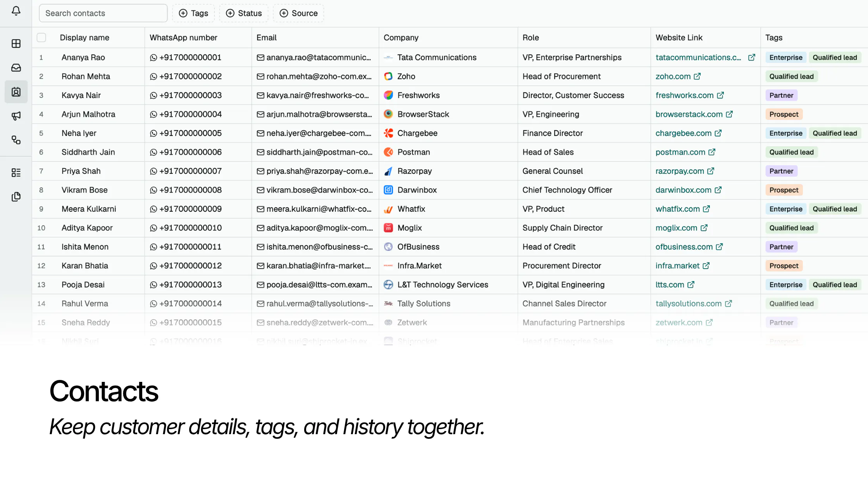Click the Prospect tag on Arjun Malhotra's row

[x=784, y=114]
